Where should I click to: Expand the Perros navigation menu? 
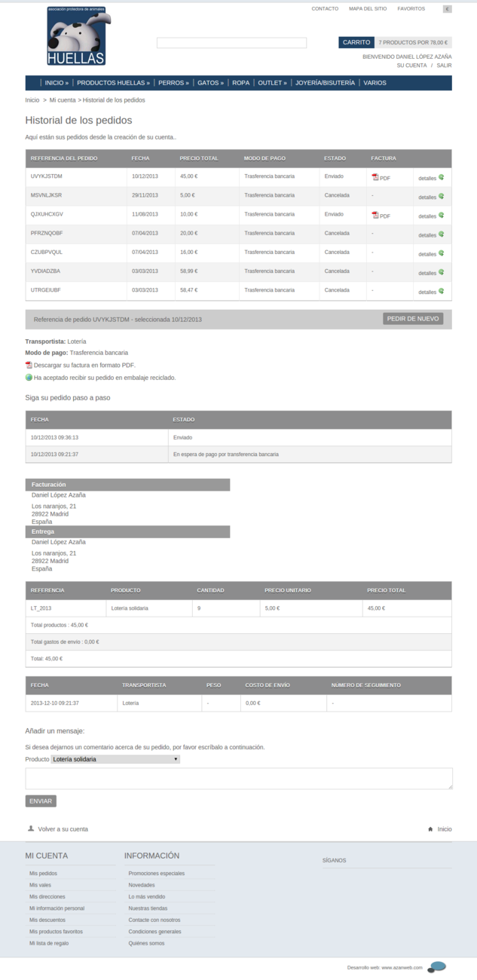click(173, 83)
